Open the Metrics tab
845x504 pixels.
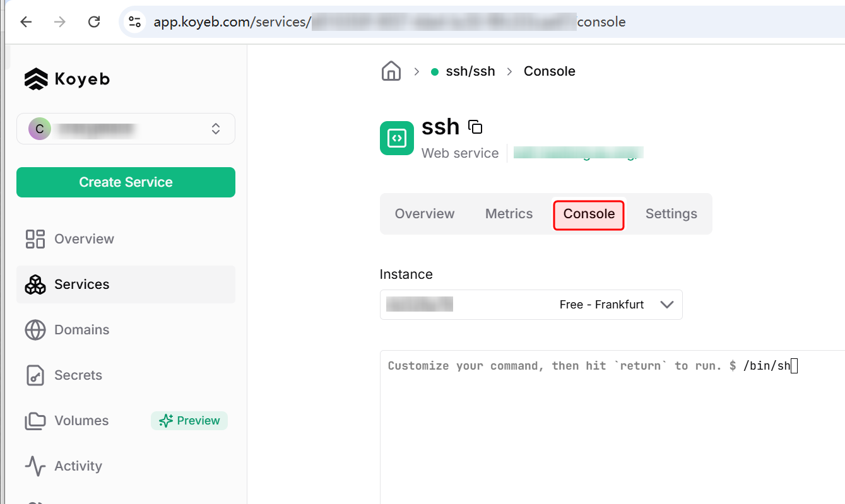coord(509,214)
